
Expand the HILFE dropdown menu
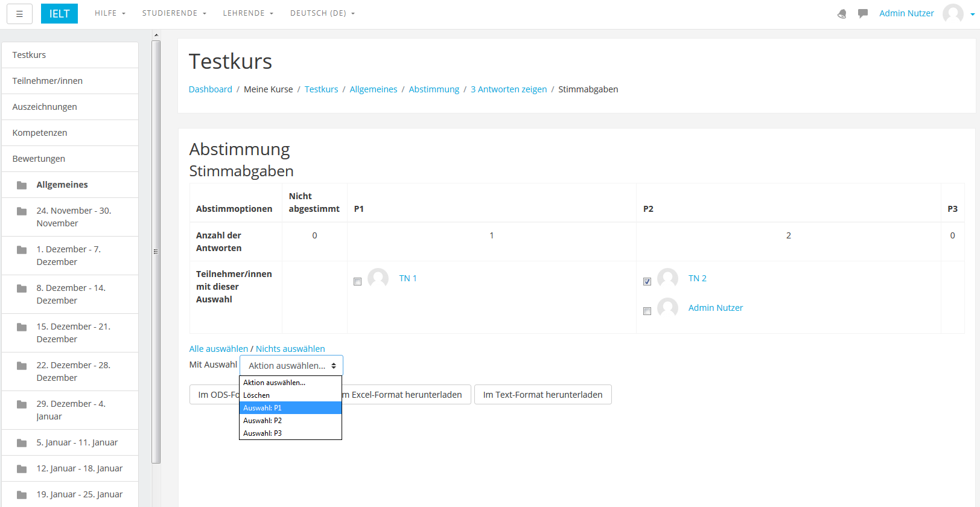pyautogui.click(x=110, y=13)
